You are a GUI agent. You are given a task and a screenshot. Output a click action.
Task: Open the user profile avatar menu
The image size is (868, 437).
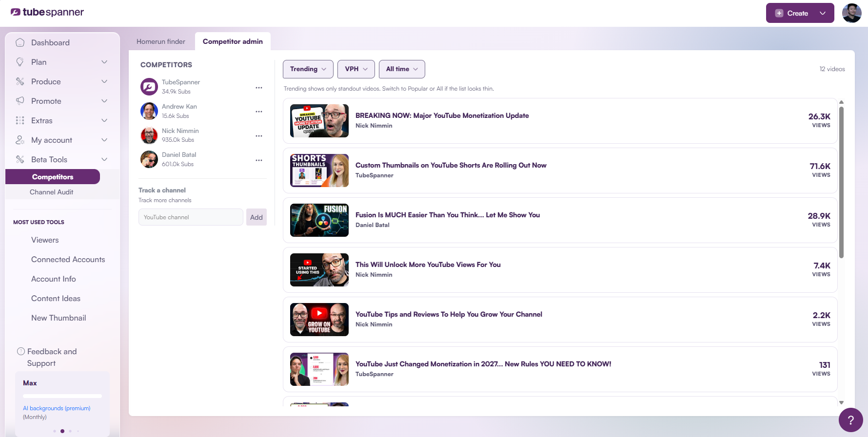point(851,13)
